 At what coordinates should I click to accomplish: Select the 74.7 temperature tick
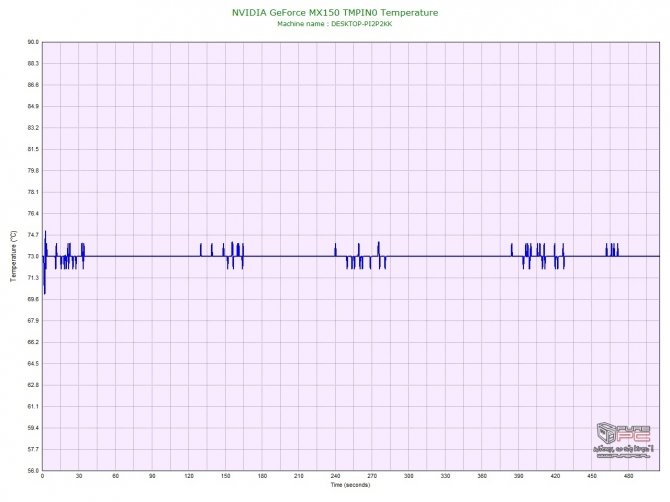point(33,235)
